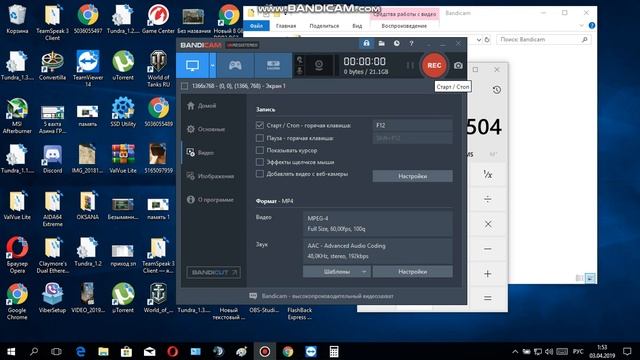
Task: Open the action center notifications icon
Action: click(627, 351)
